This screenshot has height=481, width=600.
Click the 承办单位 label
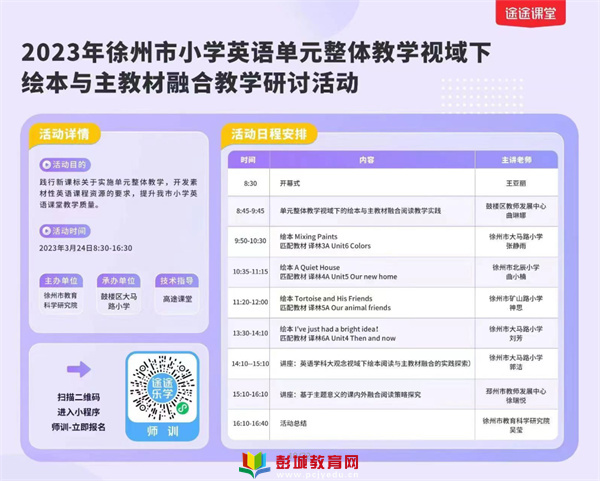point(119,281)
